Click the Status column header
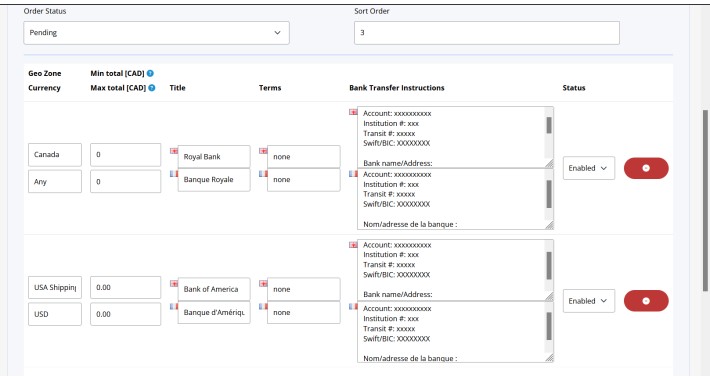This screenshot has height=380, width=710. [574, 88]
